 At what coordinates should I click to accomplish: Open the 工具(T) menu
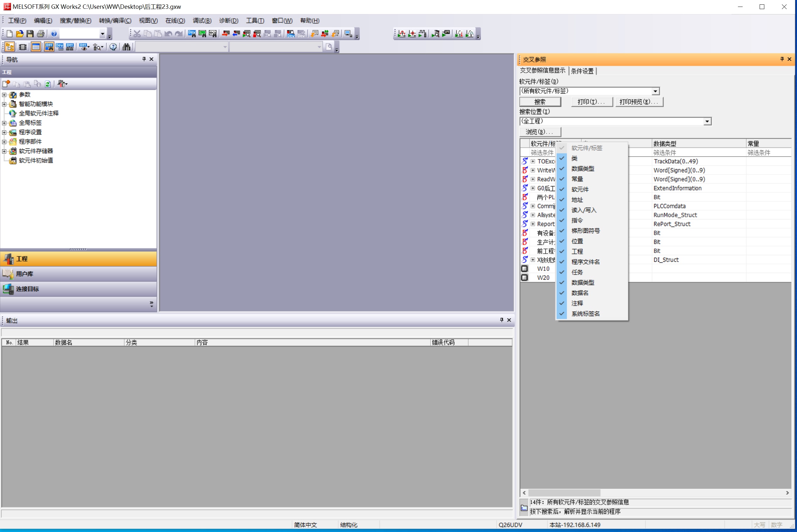(x=255, y=21)
